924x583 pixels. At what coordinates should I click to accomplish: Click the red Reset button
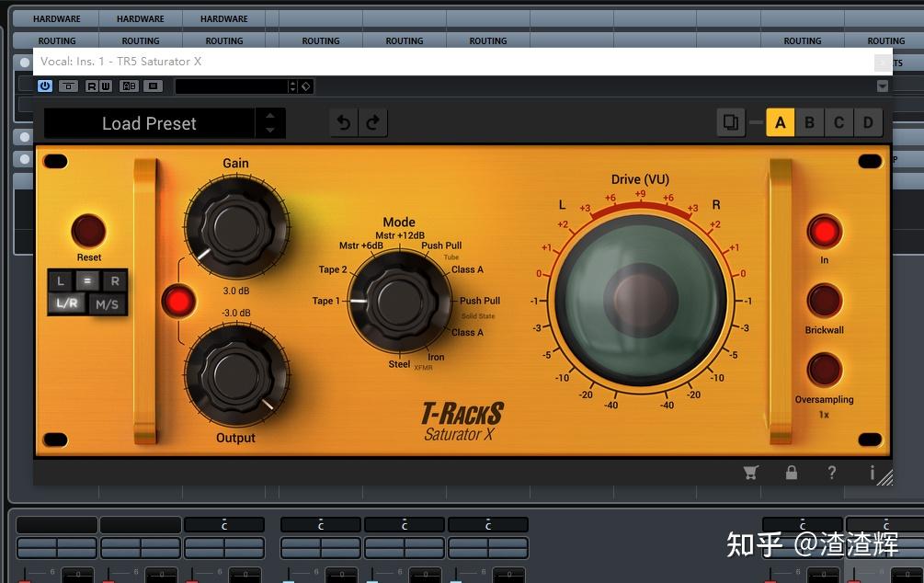tap(88, 231)
